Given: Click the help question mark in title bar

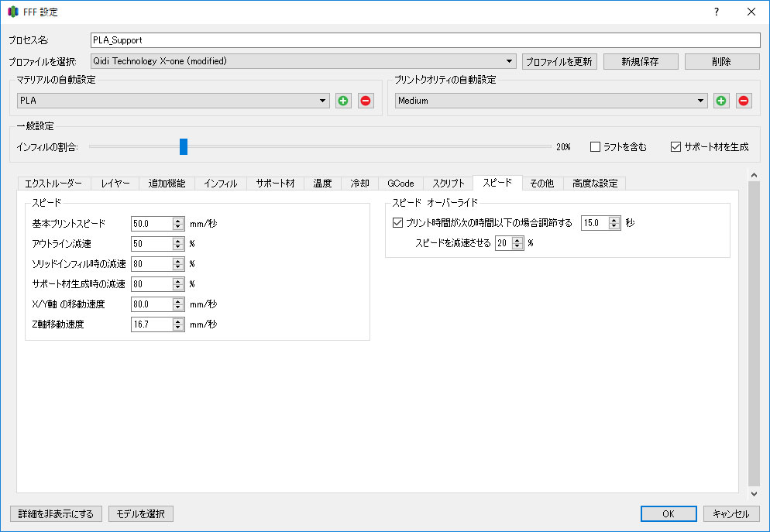Looking at the screenshot, I should 717,12.
